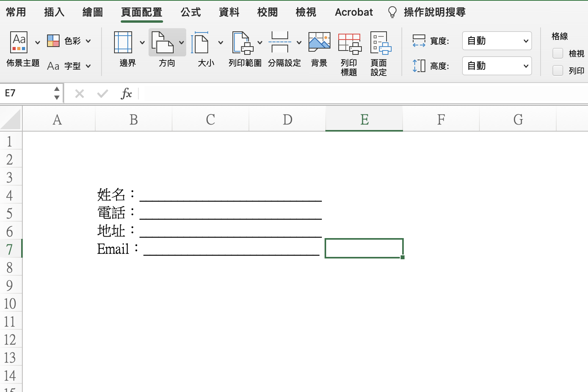
Task: Toggle the 檢視 gridlines checkbox
Action: [x=557, y=53]
